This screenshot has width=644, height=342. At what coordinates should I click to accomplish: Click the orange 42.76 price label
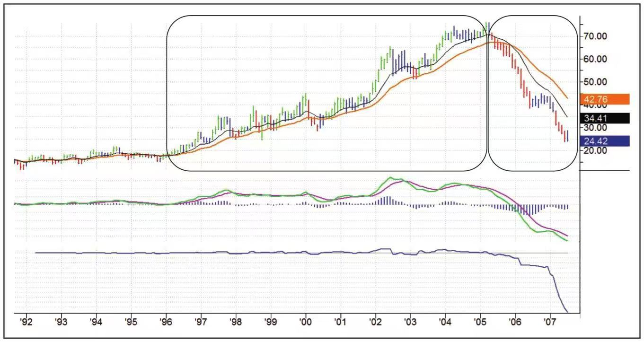pos(604,99)
